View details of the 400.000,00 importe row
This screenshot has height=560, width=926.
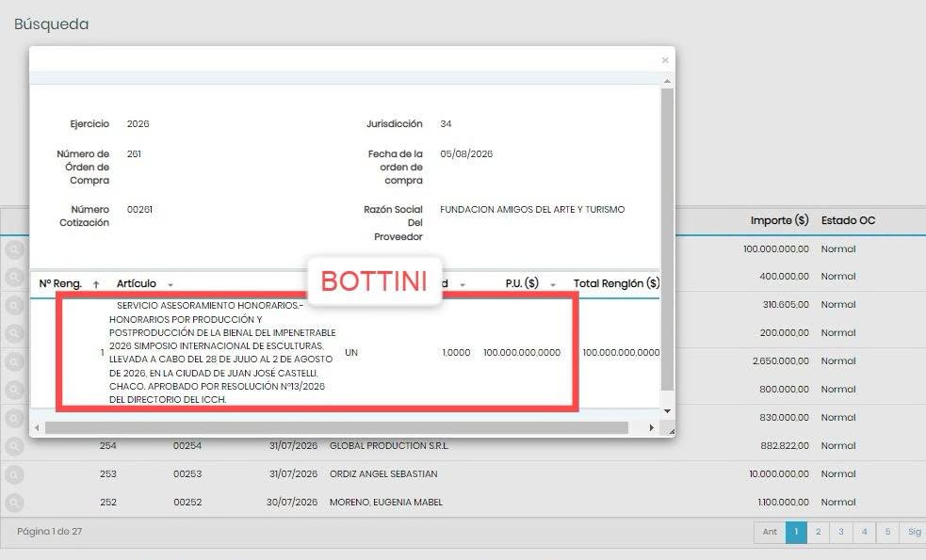(14, 277)
